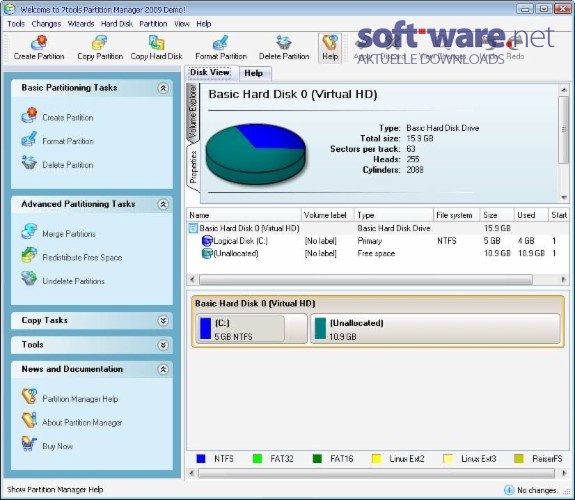This screenshot has height=500, width=575.
Task: Open the Wizards menu
Action: (81, 24)
